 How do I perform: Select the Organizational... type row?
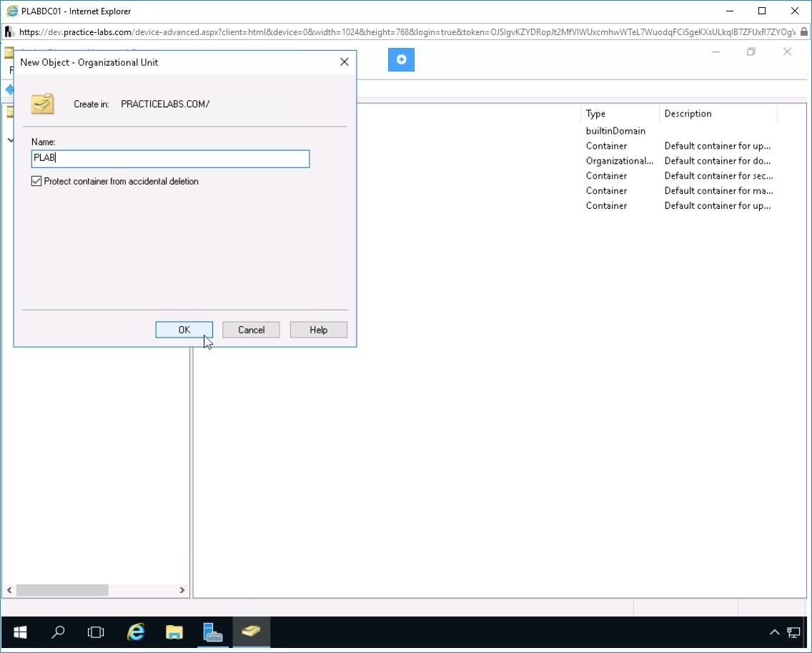(619, 161)
